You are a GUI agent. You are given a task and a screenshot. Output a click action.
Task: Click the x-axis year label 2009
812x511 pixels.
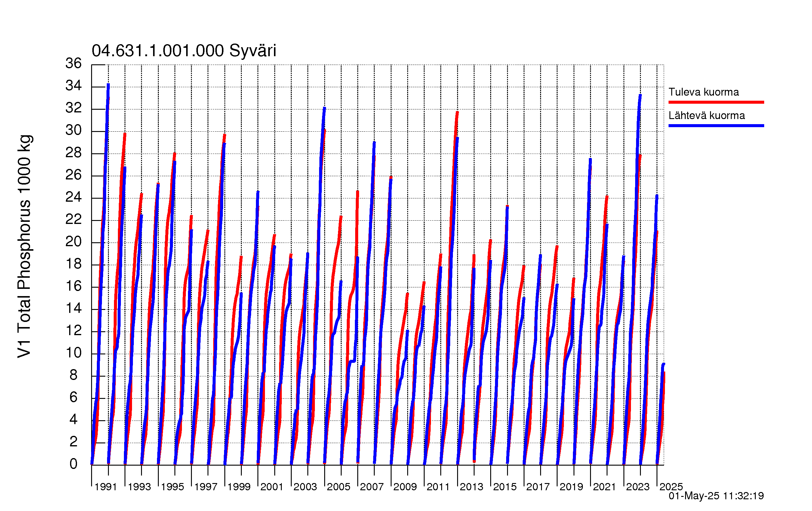tap(405, 487)
